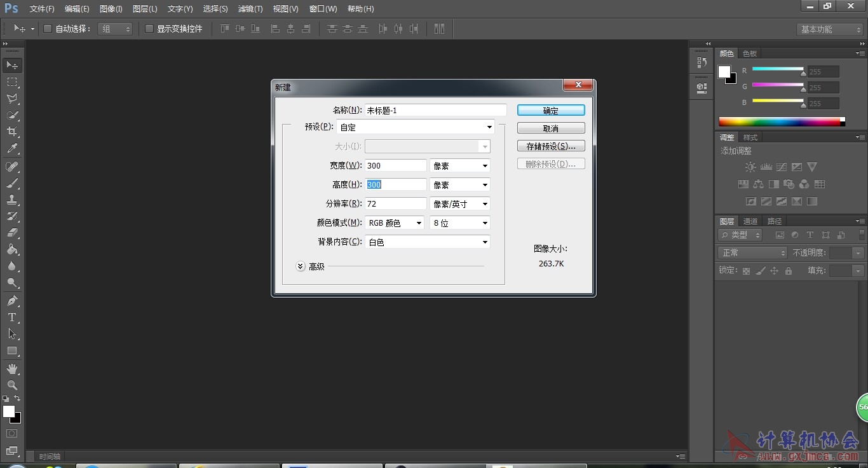Toggle pixel layer filter in Layers panel
Screen dimensions: 868x468
tap(780, 235)
